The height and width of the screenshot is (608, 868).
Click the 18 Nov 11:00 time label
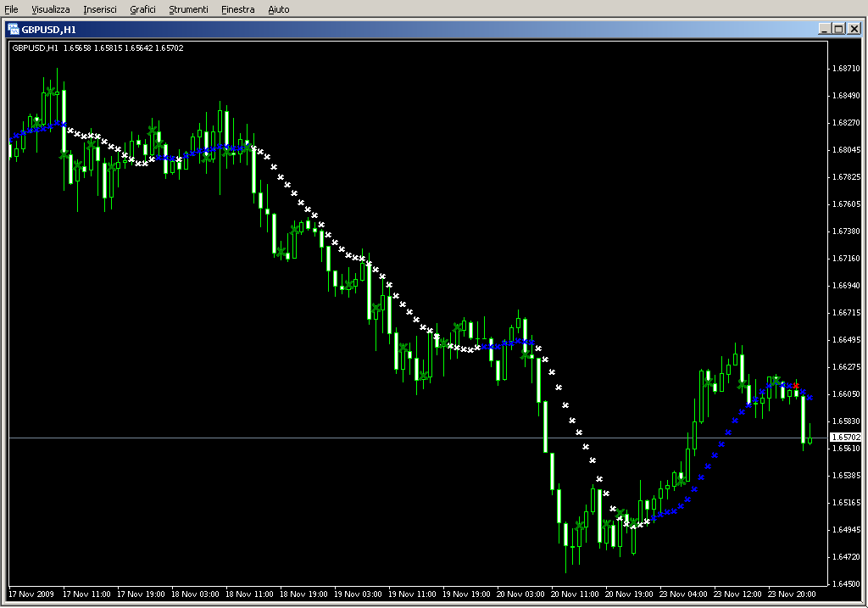tap(250, 594)
